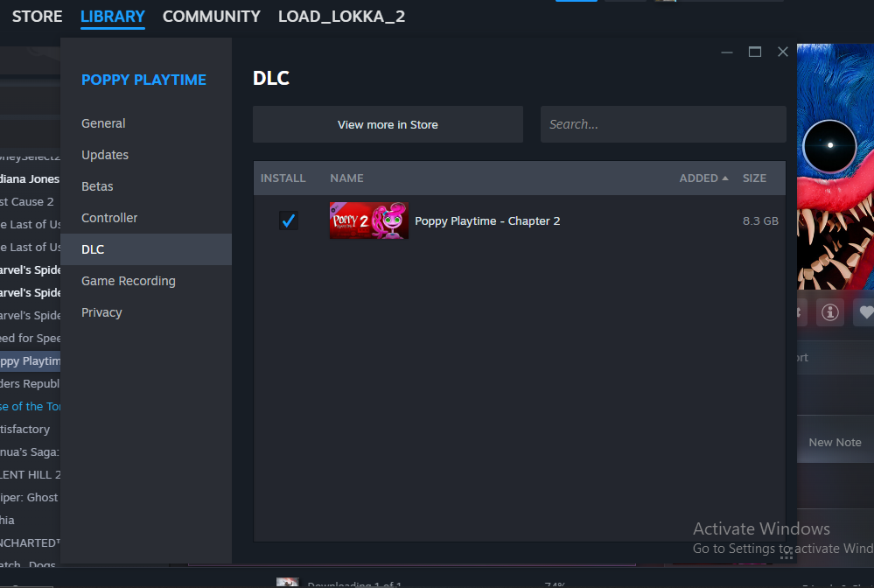Sort DLC list by Name column
Image resolution: width=874 pixels, height=588 pixels.
(346, 178)
